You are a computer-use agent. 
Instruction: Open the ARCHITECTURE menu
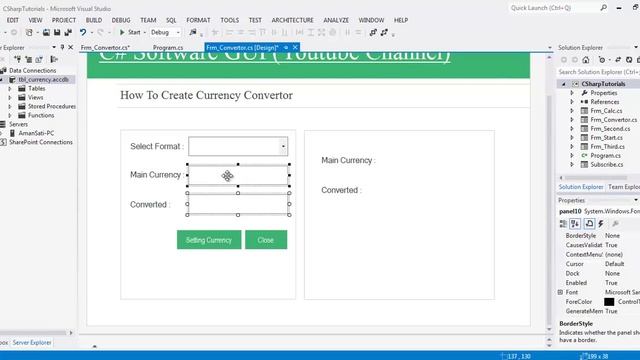coord(293,20)
